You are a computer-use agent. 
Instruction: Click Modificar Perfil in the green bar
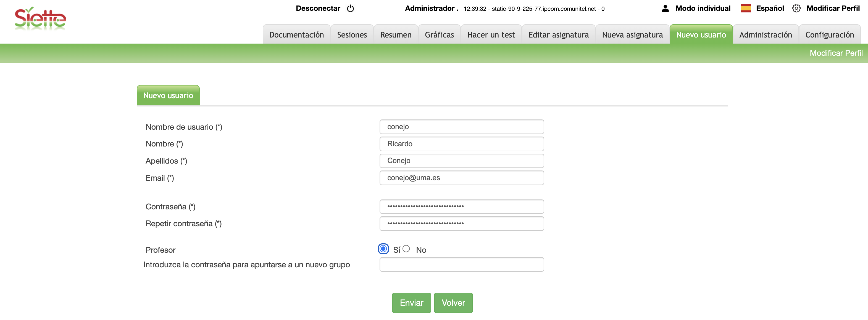[x=836, y=53]
